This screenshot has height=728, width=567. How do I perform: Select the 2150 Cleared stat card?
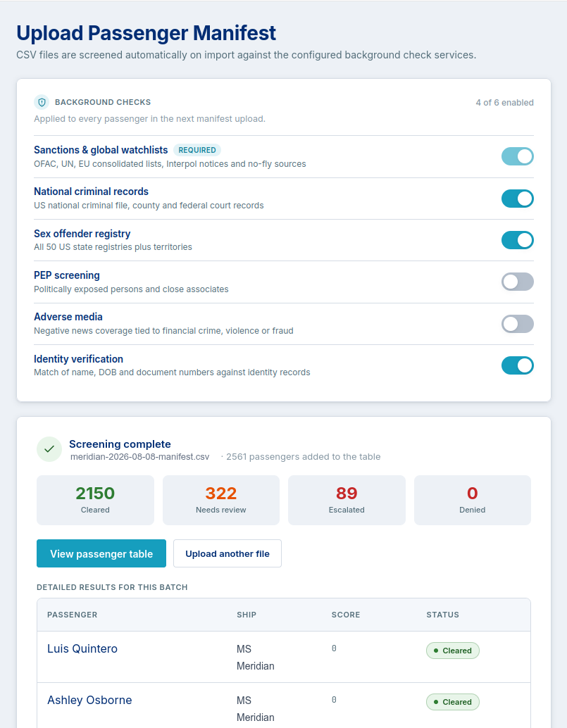(x=95, y=500)
